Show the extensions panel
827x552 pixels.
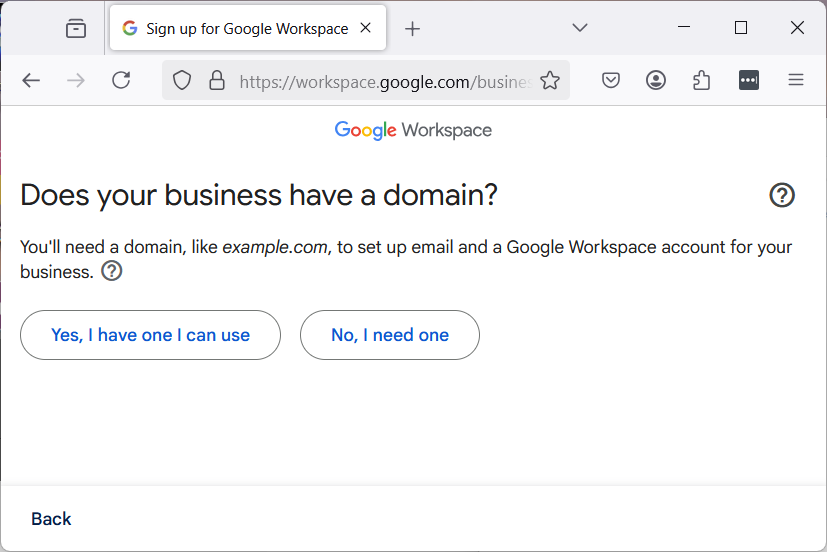tap(702, 81)
